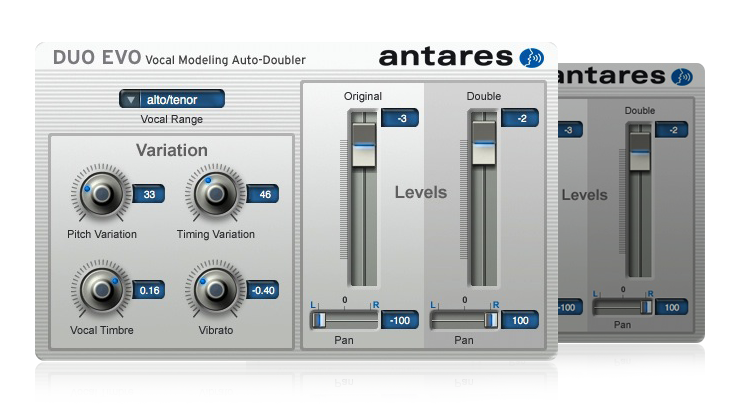Select the Original pan value -100
The width and height of the screenshot is (736, 419).
click(400, 320)
